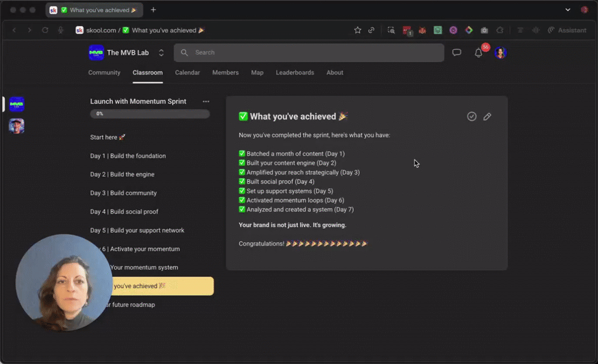
Task: Click the audio waveform icon in the toolbar
Action: pyautogui.click(x=536, y=30)
